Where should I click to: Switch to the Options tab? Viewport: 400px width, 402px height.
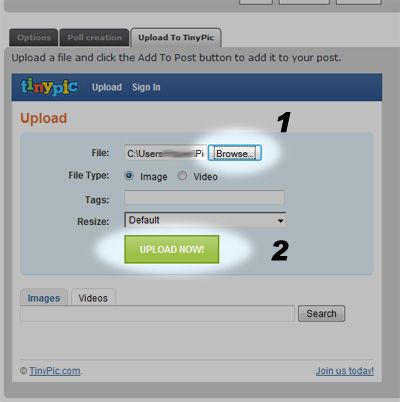coord(34,38)
